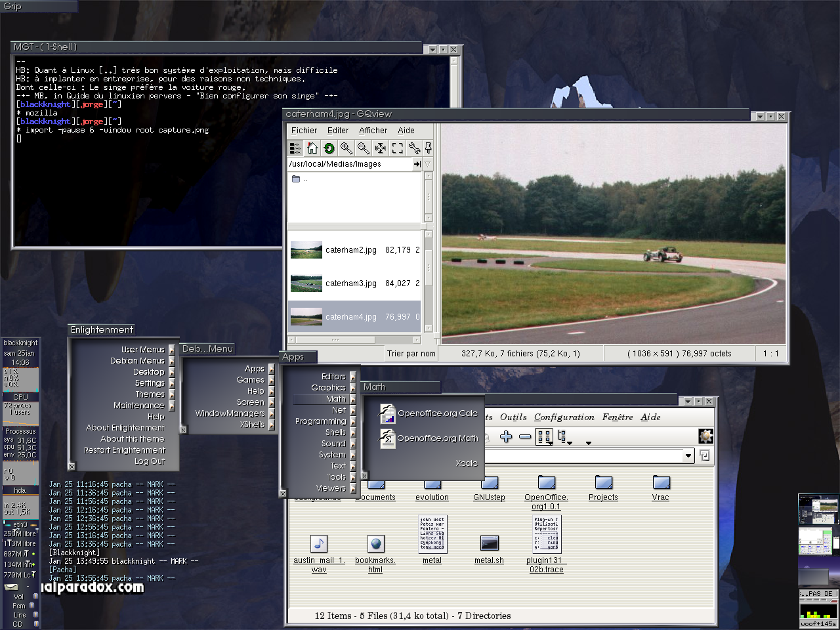Viewport: 840px width, 630px height.
Task: Toggle the Line mixer slider
Action: 35,615
